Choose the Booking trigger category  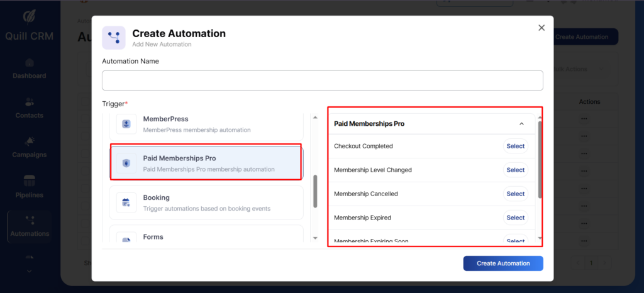(206, 202)
